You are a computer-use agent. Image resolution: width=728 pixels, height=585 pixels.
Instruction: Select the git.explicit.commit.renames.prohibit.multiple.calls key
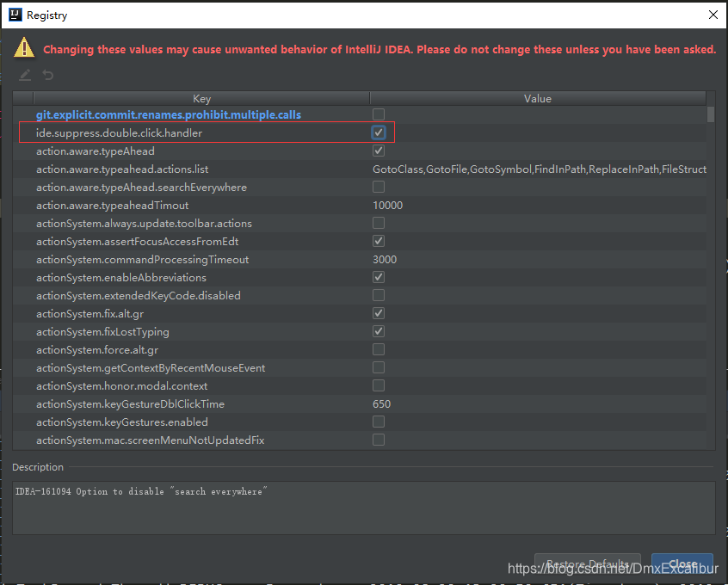(x=169, y=114)
